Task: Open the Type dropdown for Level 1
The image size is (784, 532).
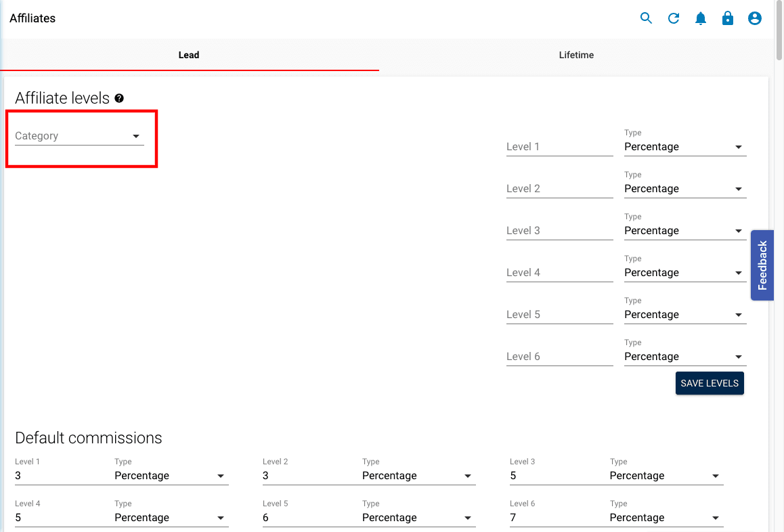Action: coord(684,147)
